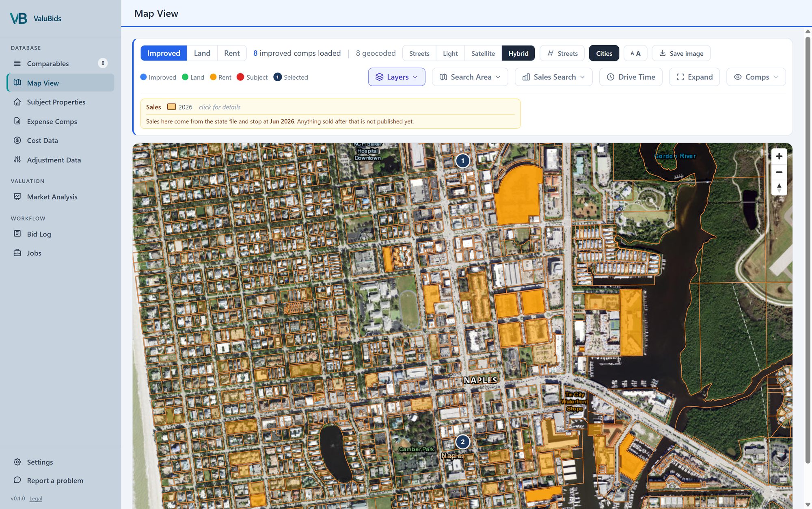Image resolution: width=812 pixels, height=509 pixels.
Task: Click the Save image button
Action: click(681, 53)
